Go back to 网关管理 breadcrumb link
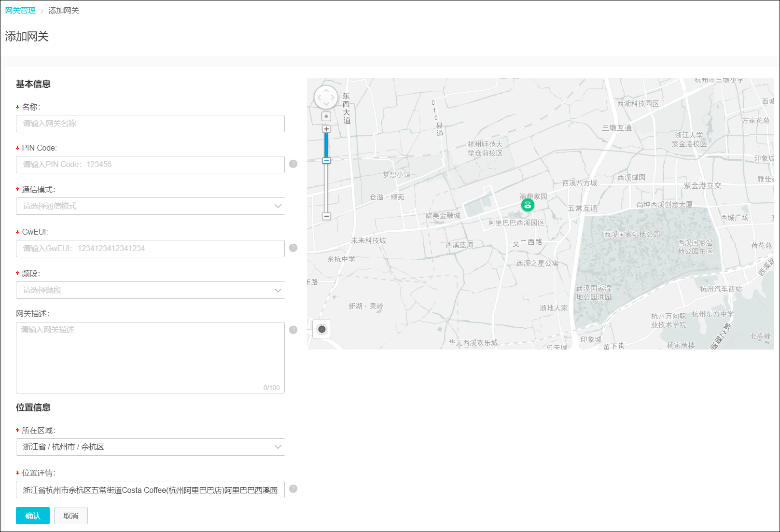This screenshot has width=780, height=532. [x=20, y=11]
